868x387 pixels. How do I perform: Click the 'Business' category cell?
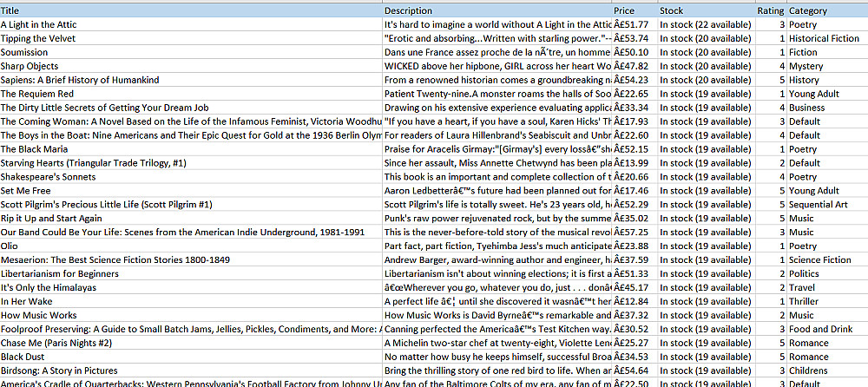tap(827, 108)
